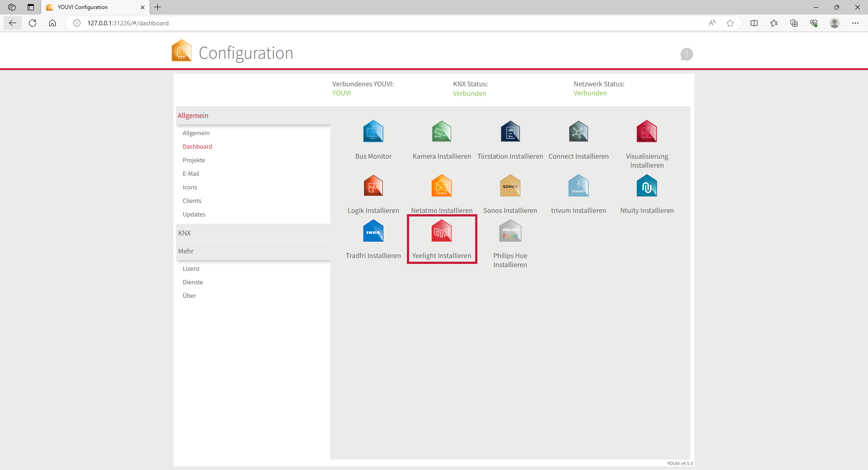The height and width of the screenshot is (470, 868).
Task: Click the Sonos Installieren icon
Action: click(510, 186)
